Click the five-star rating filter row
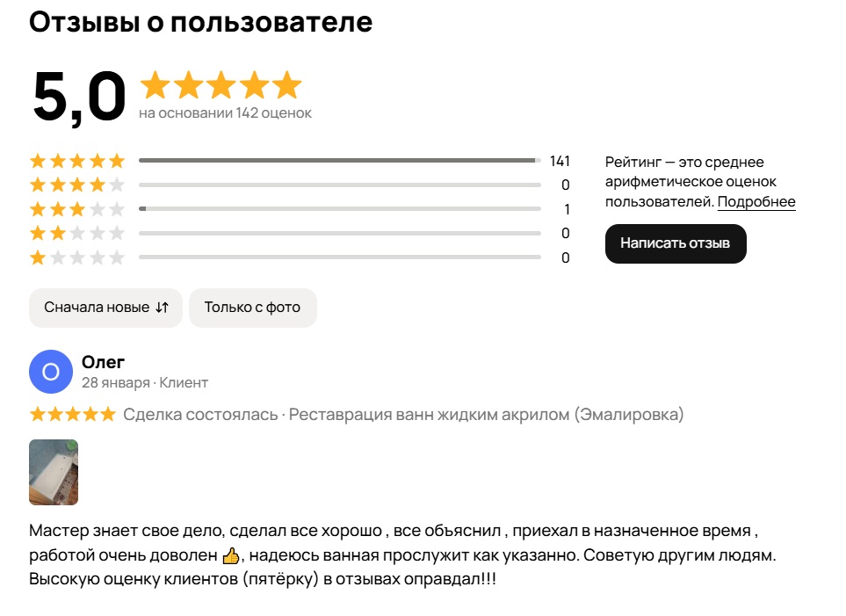 click(77, 161)
